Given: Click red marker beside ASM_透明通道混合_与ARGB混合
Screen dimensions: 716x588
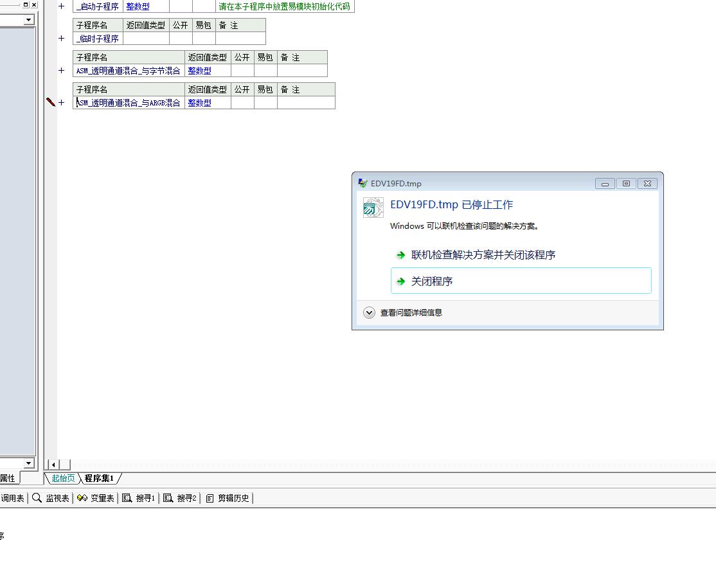Looking at the screenshot, I should tap(51, 102).
